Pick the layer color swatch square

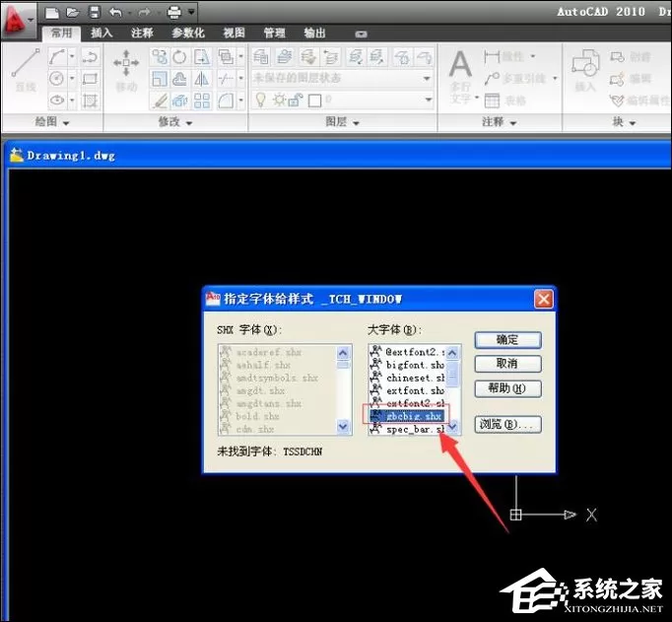point(314,101)
